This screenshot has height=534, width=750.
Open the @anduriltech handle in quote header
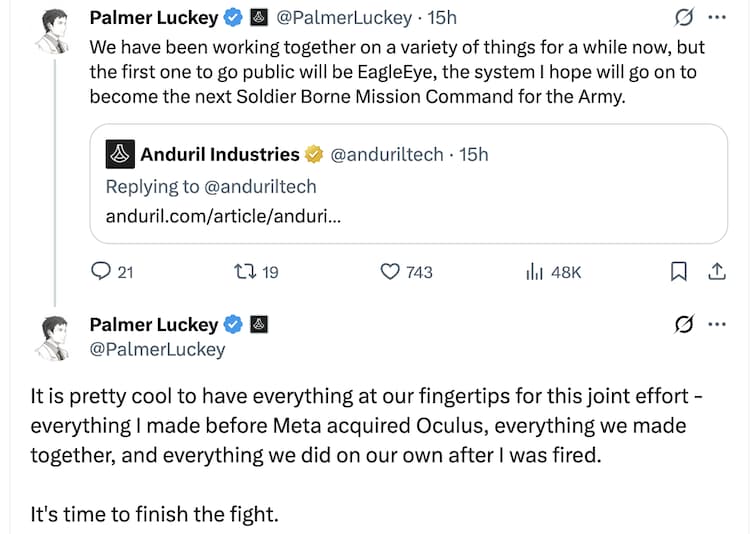(x=387, y=155)
